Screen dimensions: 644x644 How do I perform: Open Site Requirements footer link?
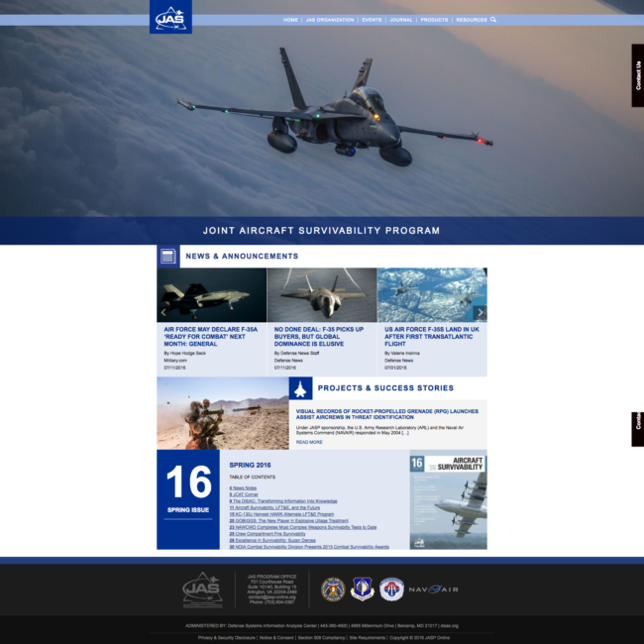pos(368,638)
